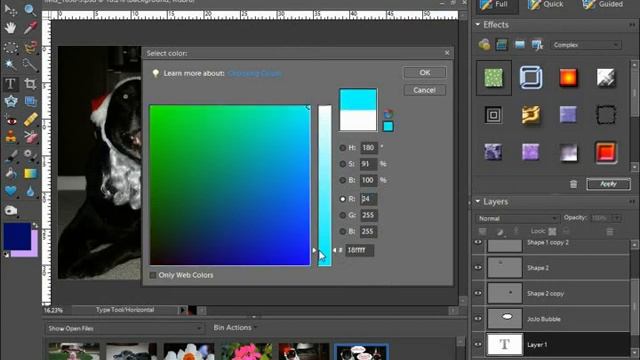
Task: Select the R red radio button
Action: tap(342, 199)
